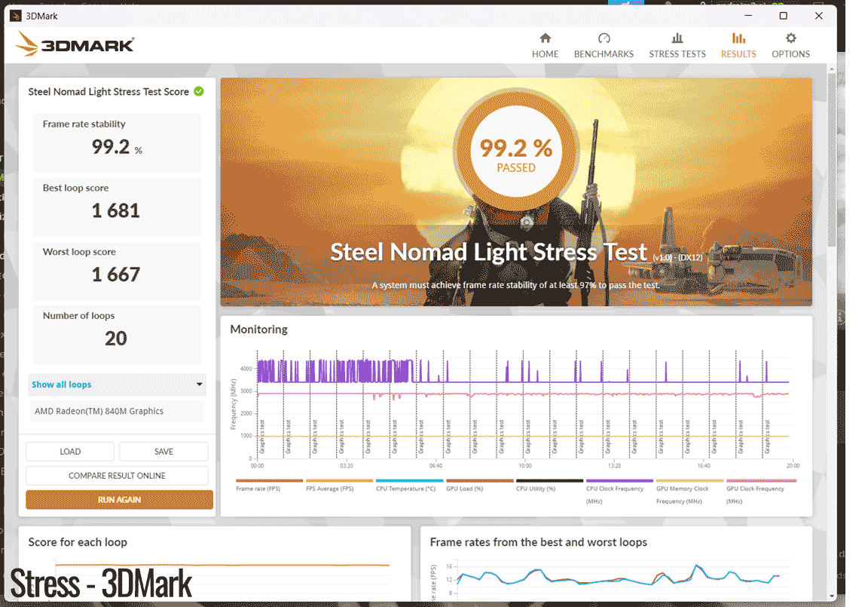868x607 pixels.
Task: Click the green validation check mark
Action: (199, 91)
